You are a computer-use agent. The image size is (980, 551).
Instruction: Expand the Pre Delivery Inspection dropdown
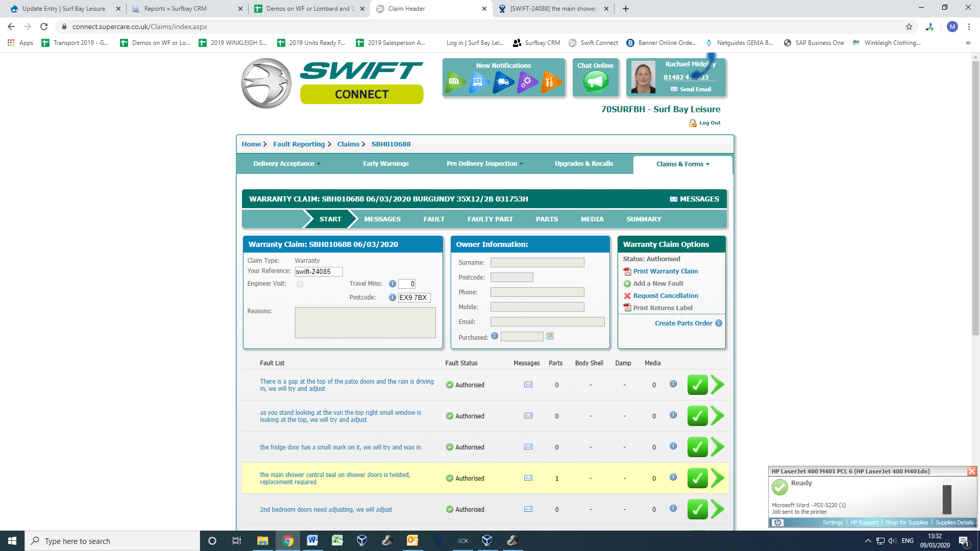coord(484,164)
